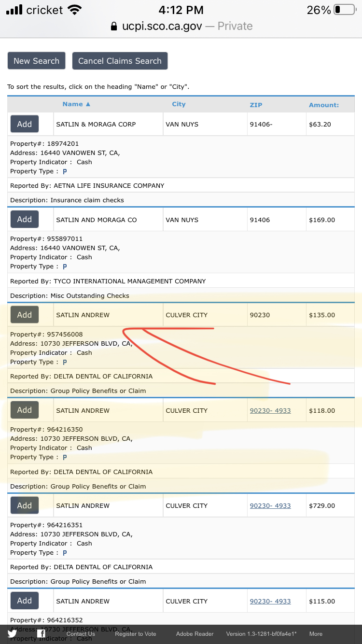
Task: Open Adobe Reader footer link
Action: (195, 634)
